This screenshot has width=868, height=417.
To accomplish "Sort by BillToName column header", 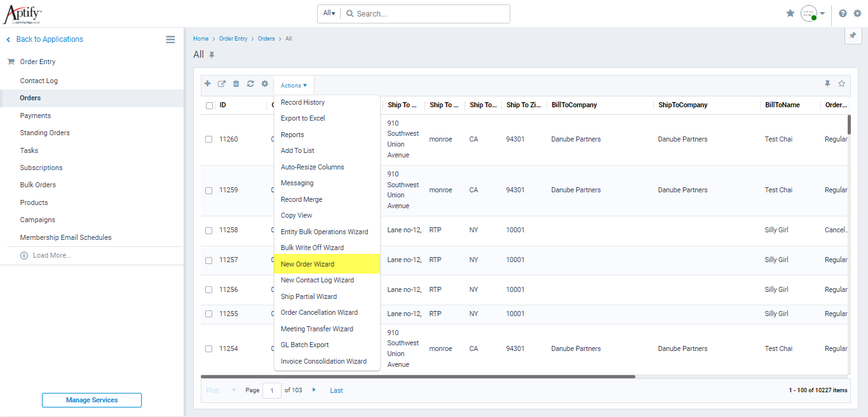I will click(x=782, y=105).
